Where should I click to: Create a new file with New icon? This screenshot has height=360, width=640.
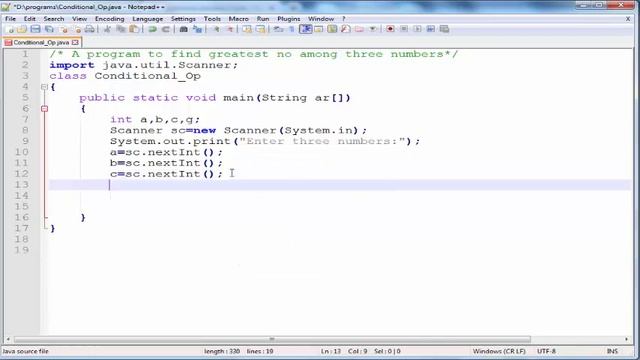click(x=10, y=29)
